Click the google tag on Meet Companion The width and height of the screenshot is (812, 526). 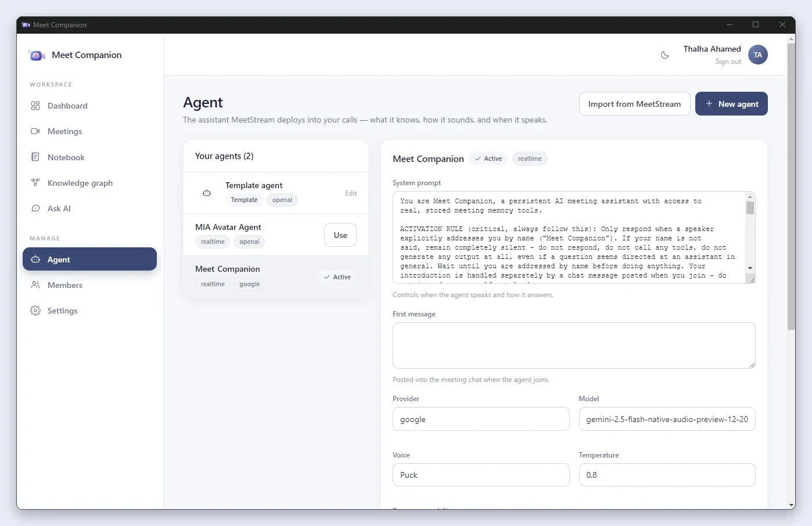click(x=250, y=284)
